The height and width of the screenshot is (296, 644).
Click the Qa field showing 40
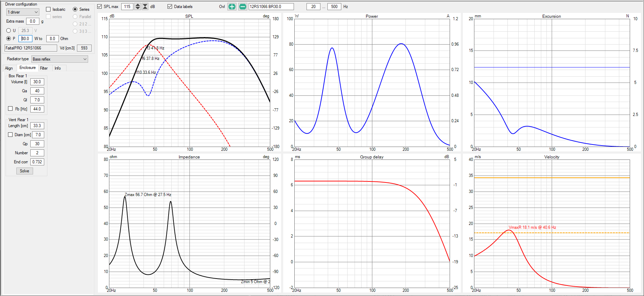37,91
